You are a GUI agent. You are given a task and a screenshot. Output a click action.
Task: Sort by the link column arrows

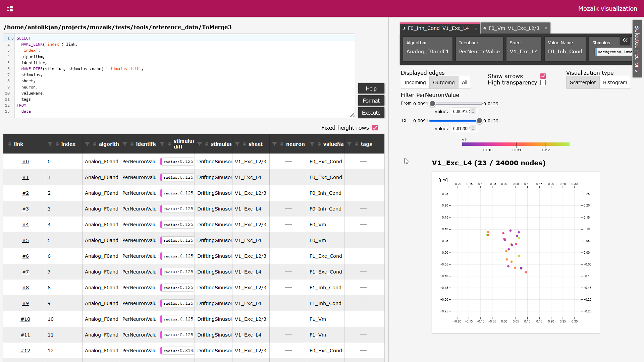pos(10,144)
